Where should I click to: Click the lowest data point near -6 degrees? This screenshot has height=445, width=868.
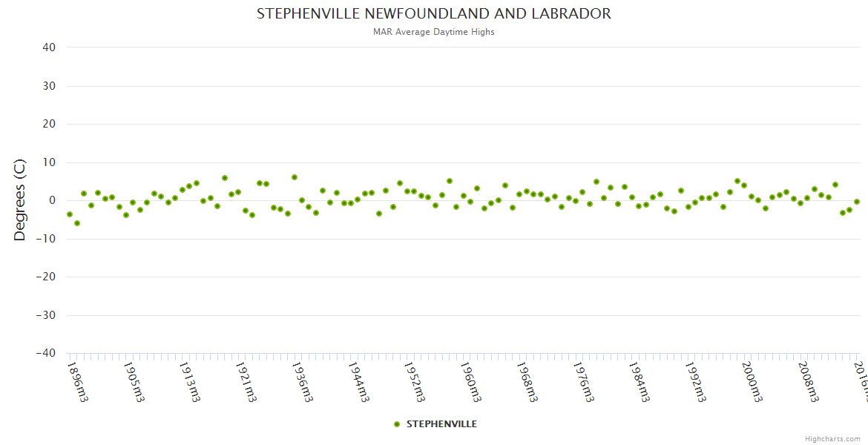77,223
